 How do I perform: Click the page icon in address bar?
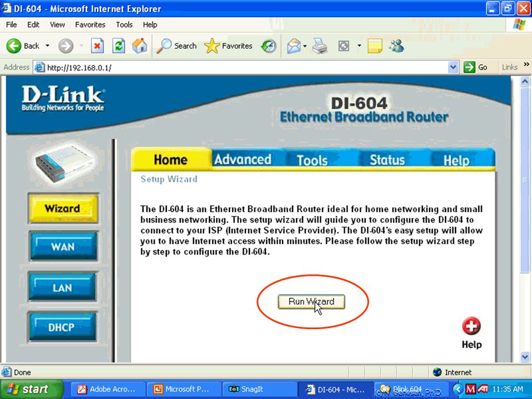click(x=40, y=68)
